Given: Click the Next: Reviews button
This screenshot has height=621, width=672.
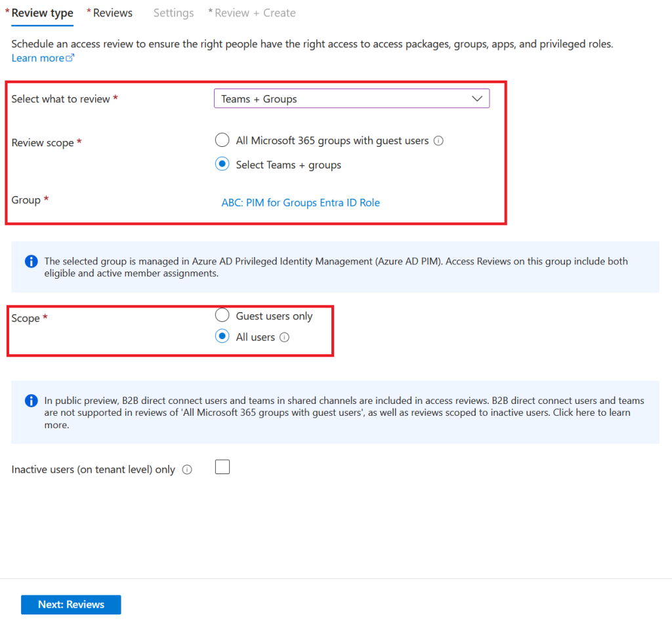Looking at the screenshot, I should pos(71,605).
